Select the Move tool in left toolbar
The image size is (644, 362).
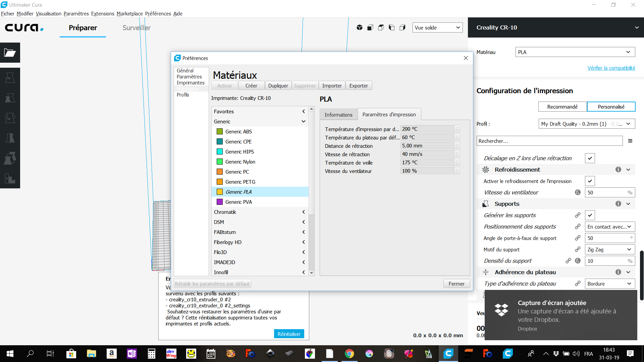(10, 78)
